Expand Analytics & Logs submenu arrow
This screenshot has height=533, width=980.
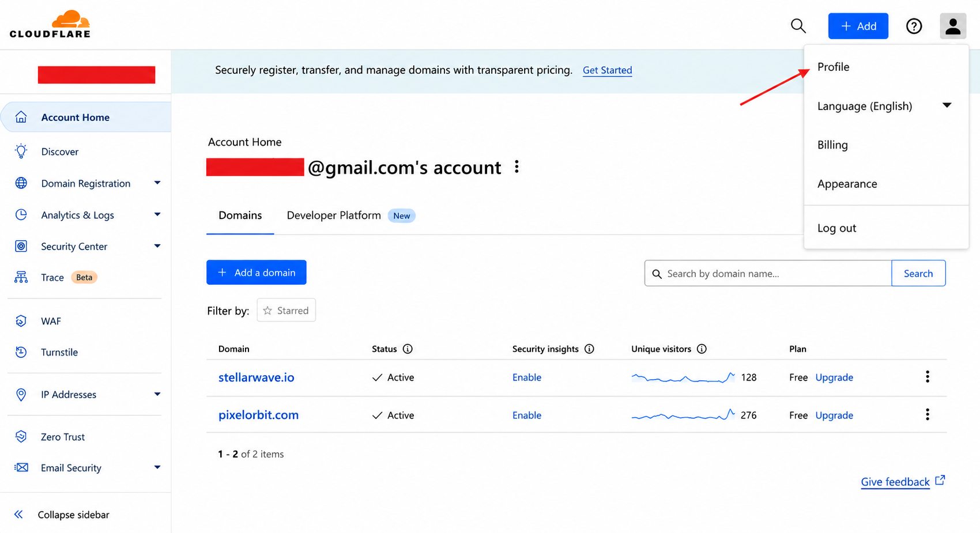(x=157, y=214)
